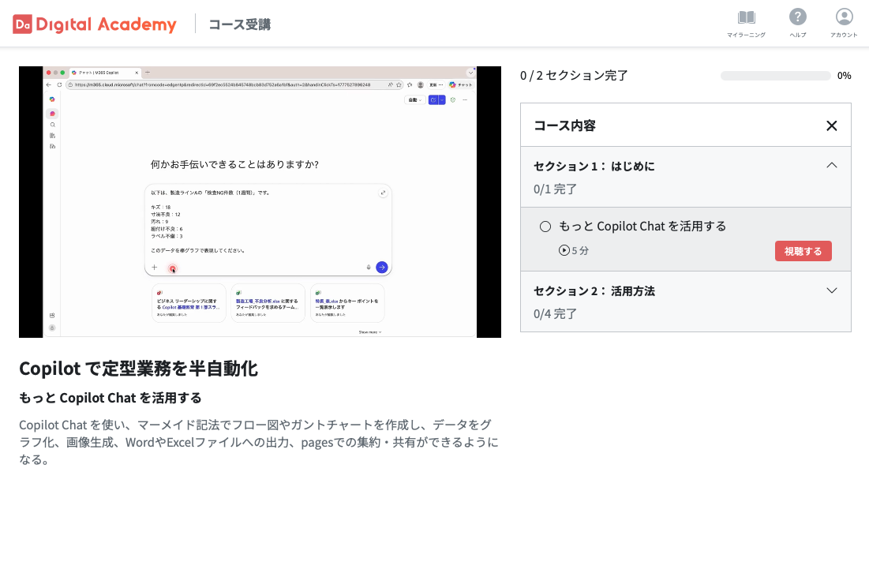Open the アカウント profile icon
The image size is (869, 588).
[x=844, y=17]
